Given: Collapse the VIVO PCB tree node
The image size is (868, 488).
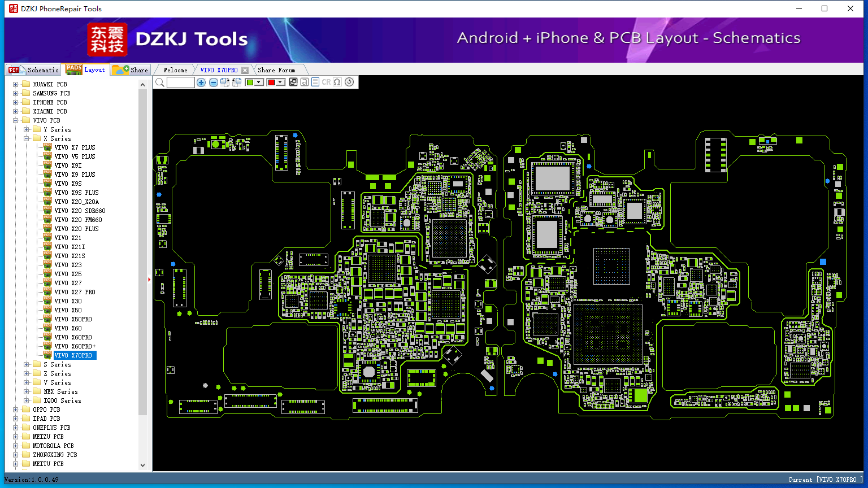Looking at the screenshot, I should (x=15, y=120).
